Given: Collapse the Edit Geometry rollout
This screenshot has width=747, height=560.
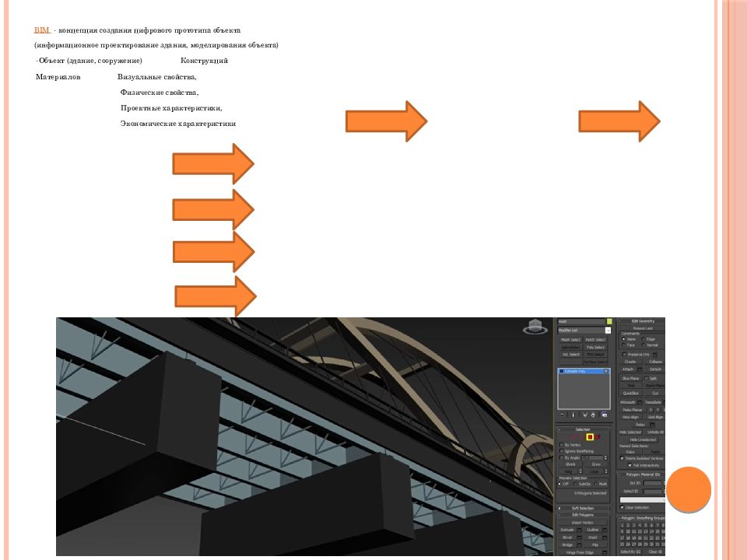Looking at the screenshot, I should pyautogui.click(x=642, y=321).
